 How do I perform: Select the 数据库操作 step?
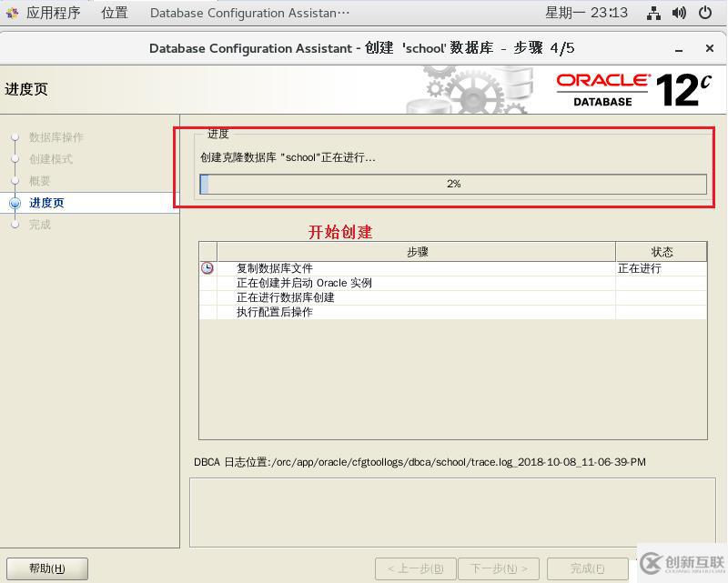coord(56,137)
